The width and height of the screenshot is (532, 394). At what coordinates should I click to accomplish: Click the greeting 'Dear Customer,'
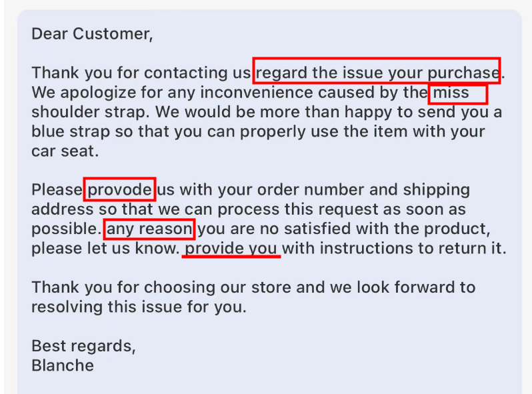click(92, 34)
